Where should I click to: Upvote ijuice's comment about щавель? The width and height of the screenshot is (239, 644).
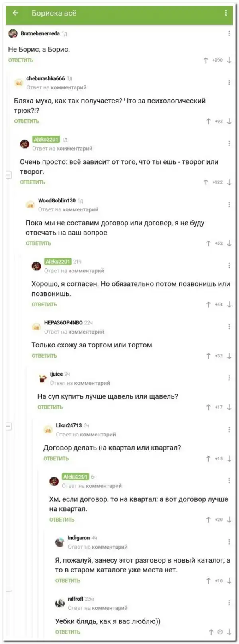(x=208, y=407)
